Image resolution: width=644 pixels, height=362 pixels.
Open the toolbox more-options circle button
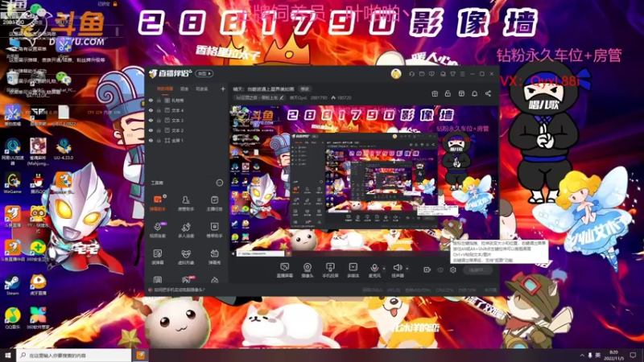point(220,183)
